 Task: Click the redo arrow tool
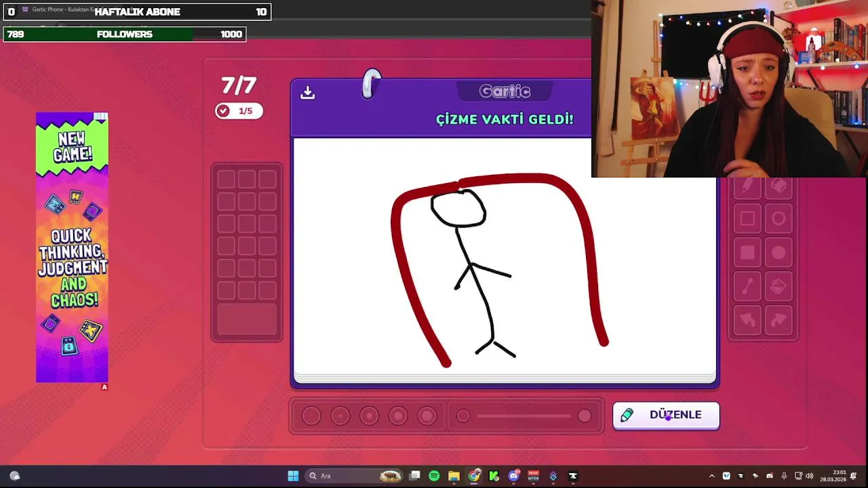778,320
